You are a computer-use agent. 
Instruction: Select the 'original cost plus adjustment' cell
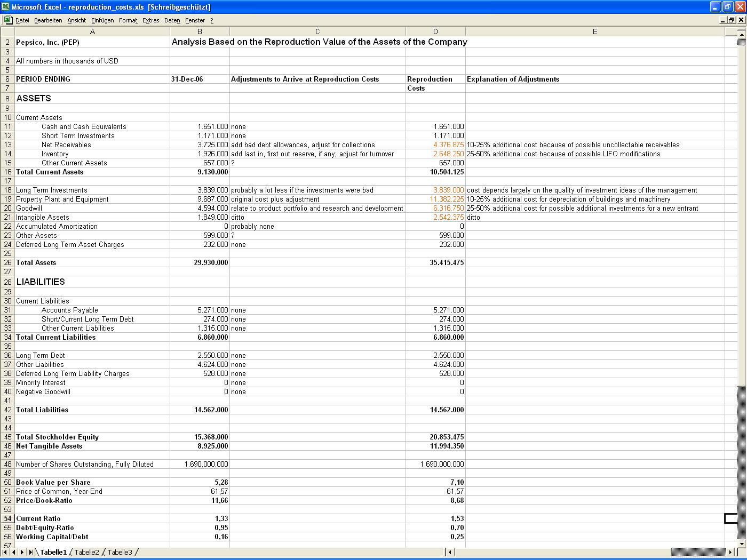(x=317, y=199)
